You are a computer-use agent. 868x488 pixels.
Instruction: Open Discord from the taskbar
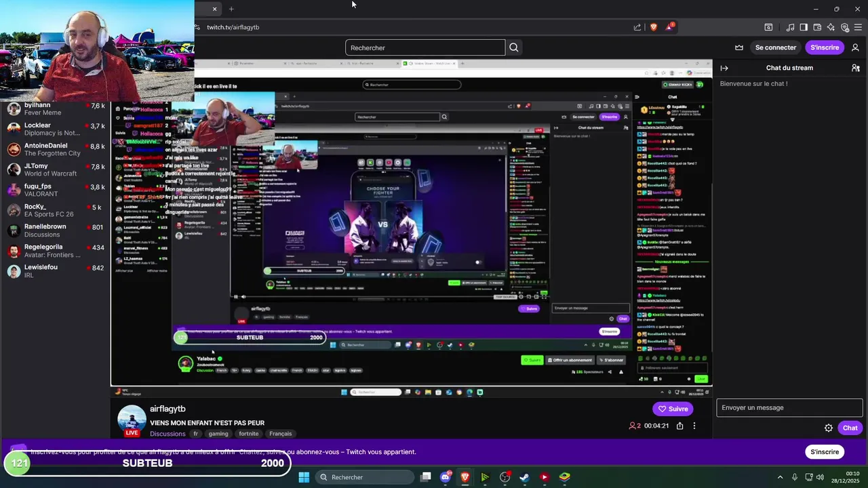[x=446, y=477]
